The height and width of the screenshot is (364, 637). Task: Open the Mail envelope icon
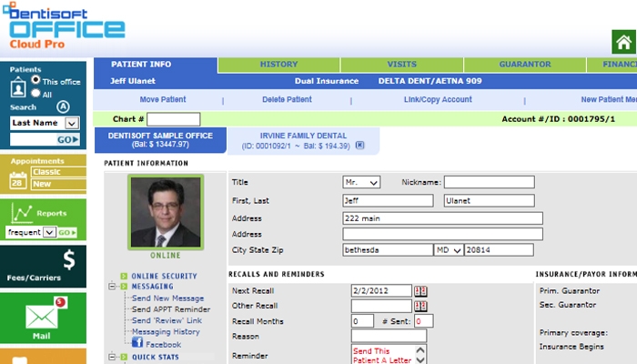tap(42, 317)
